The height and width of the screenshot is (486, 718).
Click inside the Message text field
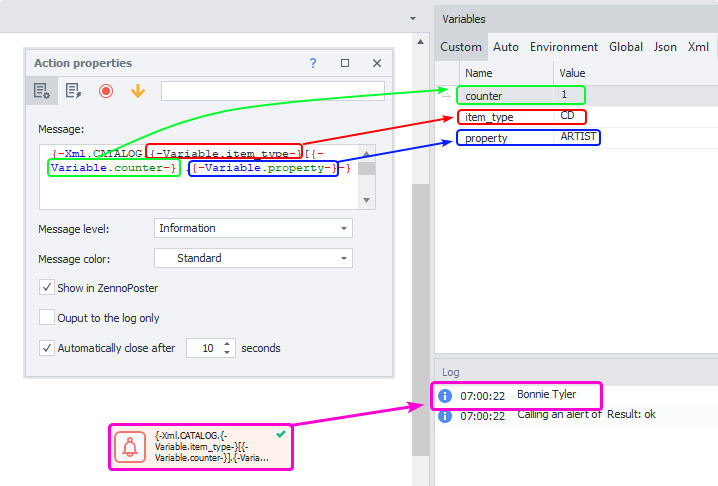point(200,190)
